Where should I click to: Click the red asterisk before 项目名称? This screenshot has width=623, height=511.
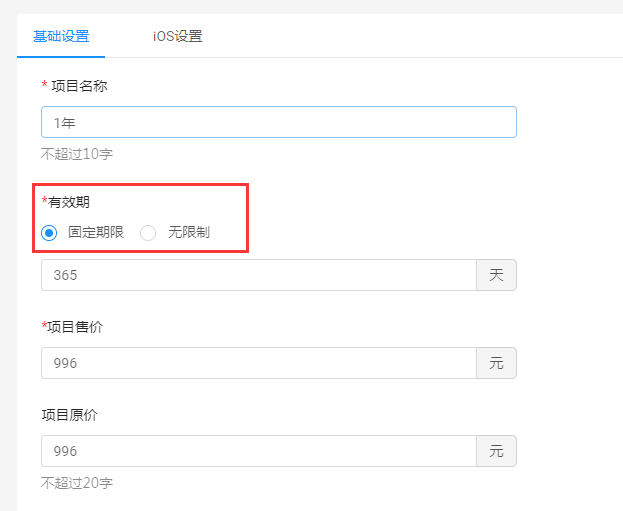[44, 84]
